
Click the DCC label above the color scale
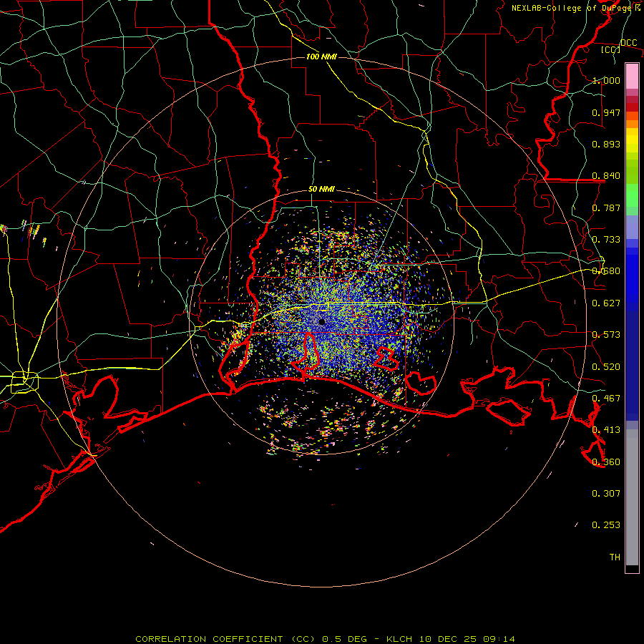[x=628, y=43]
